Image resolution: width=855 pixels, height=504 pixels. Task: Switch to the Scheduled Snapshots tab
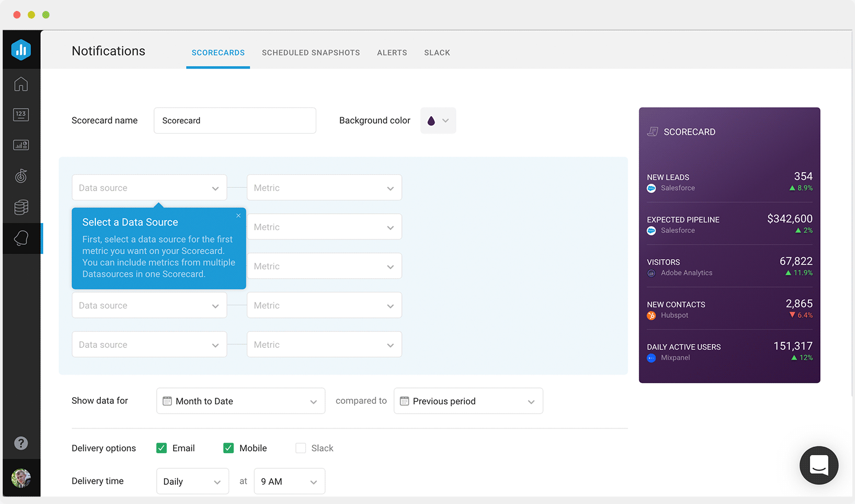click(311, 53)
